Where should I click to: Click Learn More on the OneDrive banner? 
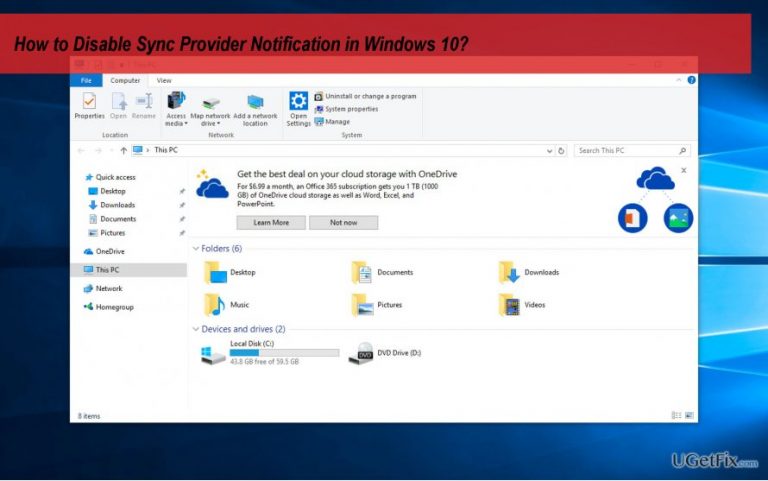(271, 222)
